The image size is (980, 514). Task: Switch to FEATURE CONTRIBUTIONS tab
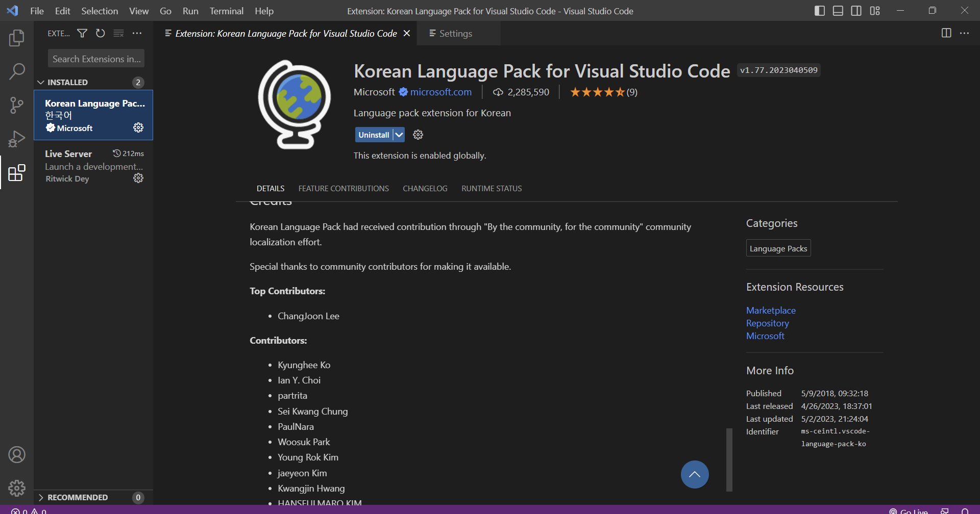[x=344, y=188]
